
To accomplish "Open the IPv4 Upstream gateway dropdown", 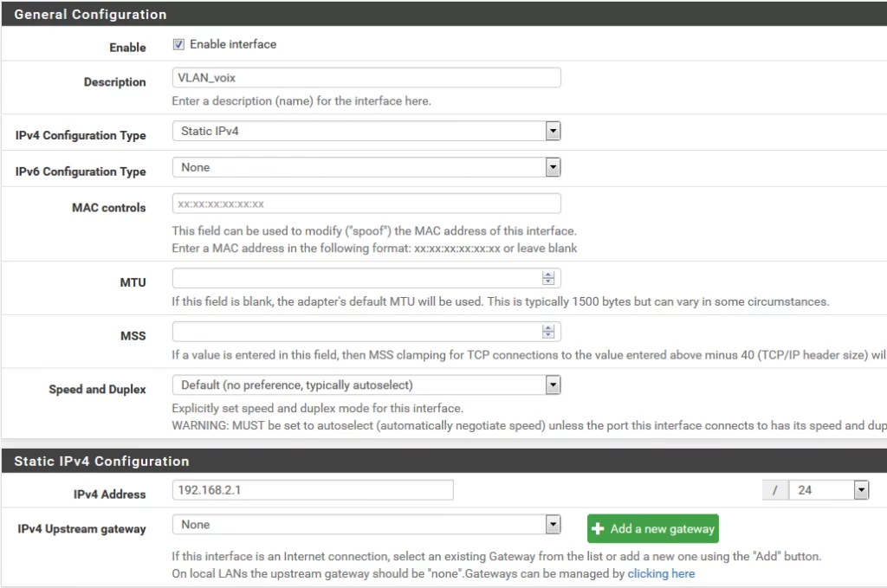I will [366, 525].
